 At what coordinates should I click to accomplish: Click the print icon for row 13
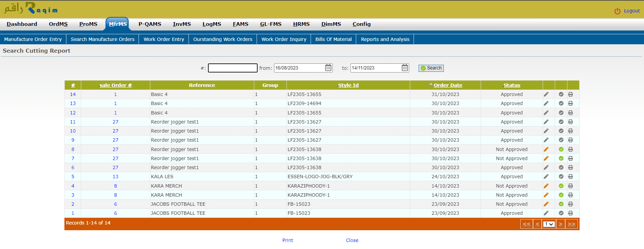(x=570, y=103)
